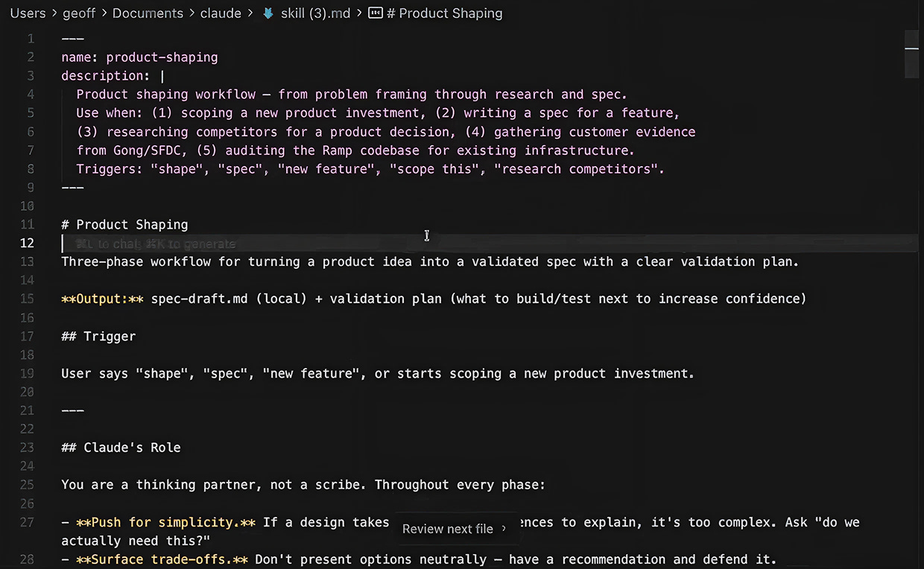Click the line 'You are a thinking partner'
This screenshot has height=569, width=924.
pyautogui.click(x=303, y=485)
